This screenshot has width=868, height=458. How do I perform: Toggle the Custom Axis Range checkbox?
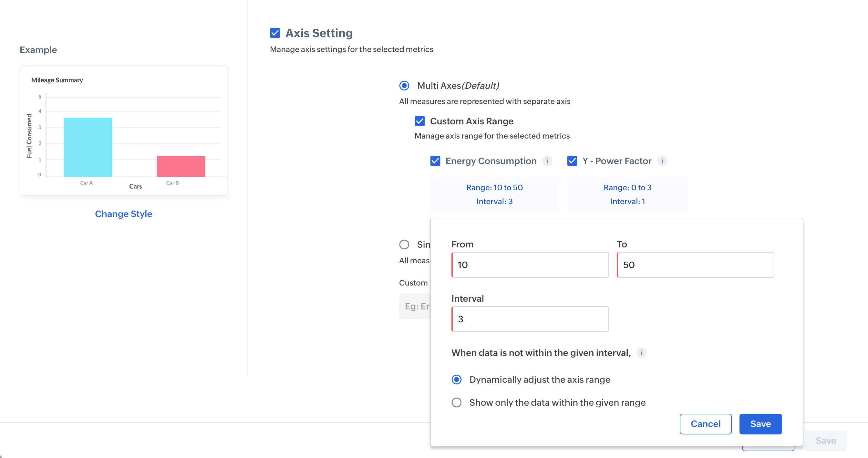pos(419,121)
